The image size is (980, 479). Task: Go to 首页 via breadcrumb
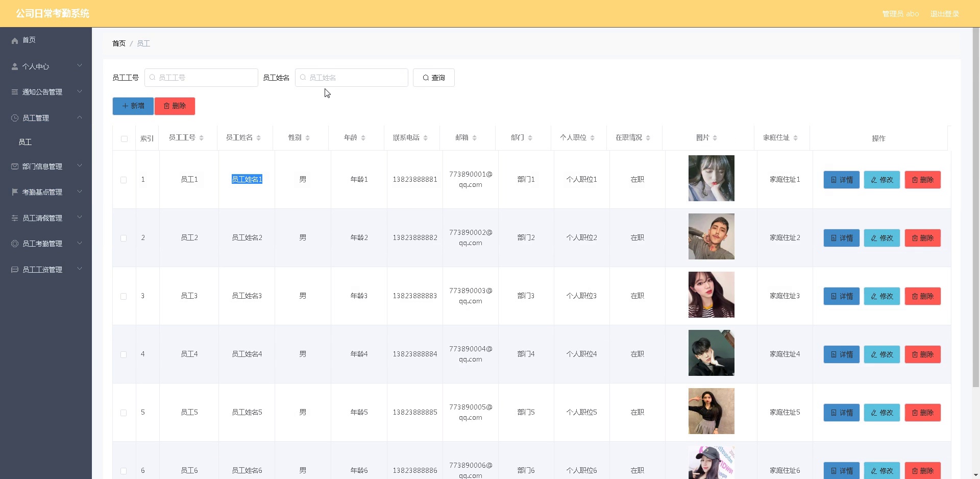(x=119, y=43)
